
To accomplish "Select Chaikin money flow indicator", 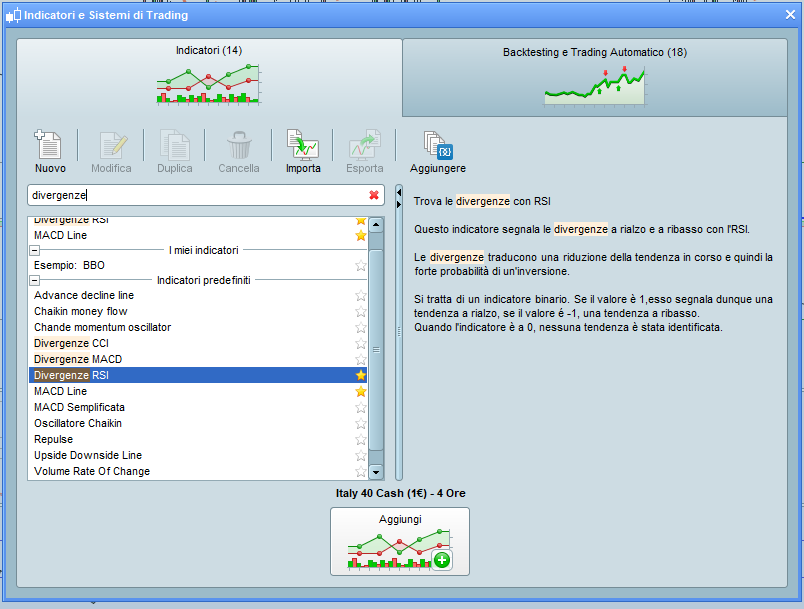I will click(x=198, y=312).
